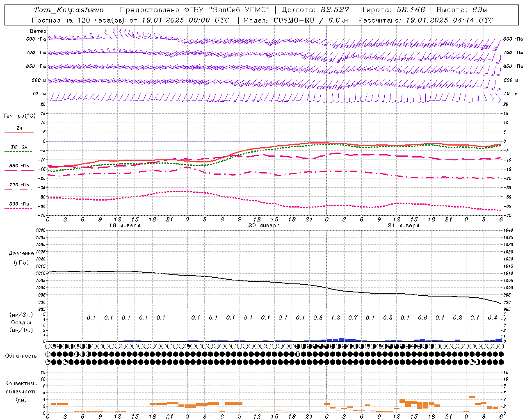The height and width of the screenshot is (420, 525).
Task: Click the 2м temperature legend entry
Action: tap(19, 128)
